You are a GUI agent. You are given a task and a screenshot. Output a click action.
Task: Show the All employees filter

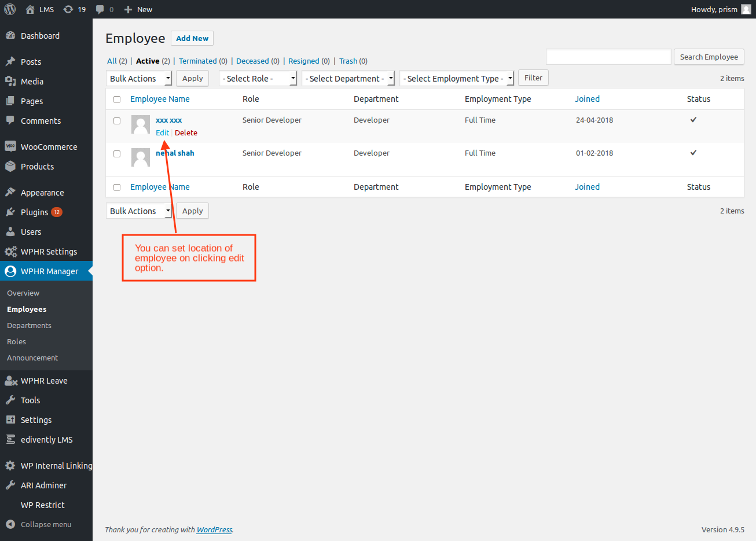click(x=112, y=61)
